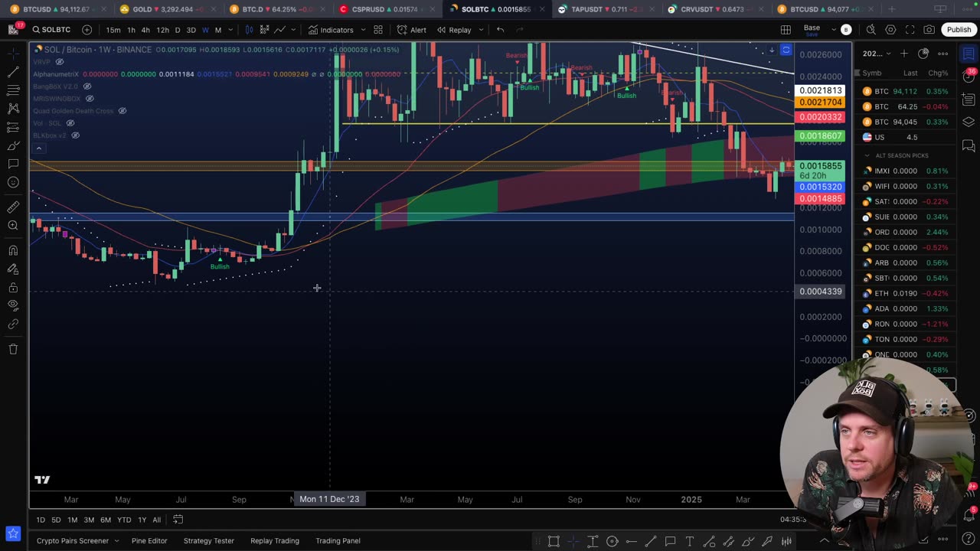
Task: Collapse the indicator legend arrow
Action: 39,148
